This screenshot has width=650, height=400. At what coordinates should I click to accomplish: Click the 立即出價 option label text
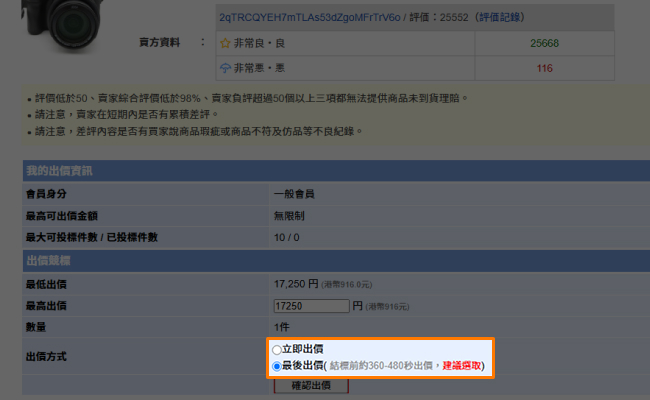303,349
